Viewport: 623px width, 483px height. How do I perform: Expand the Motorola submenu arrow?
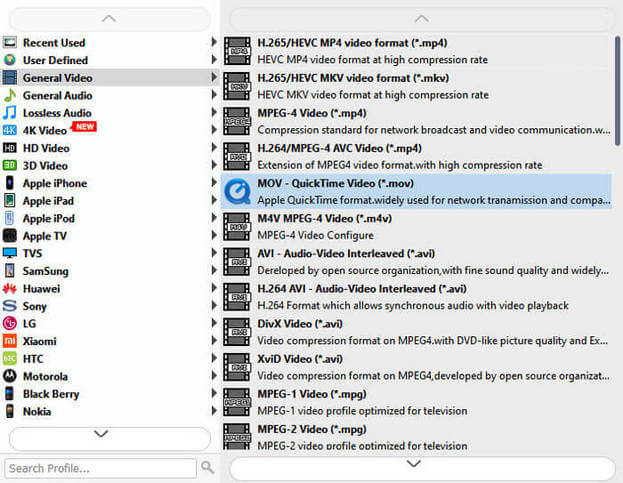point(214,375)
